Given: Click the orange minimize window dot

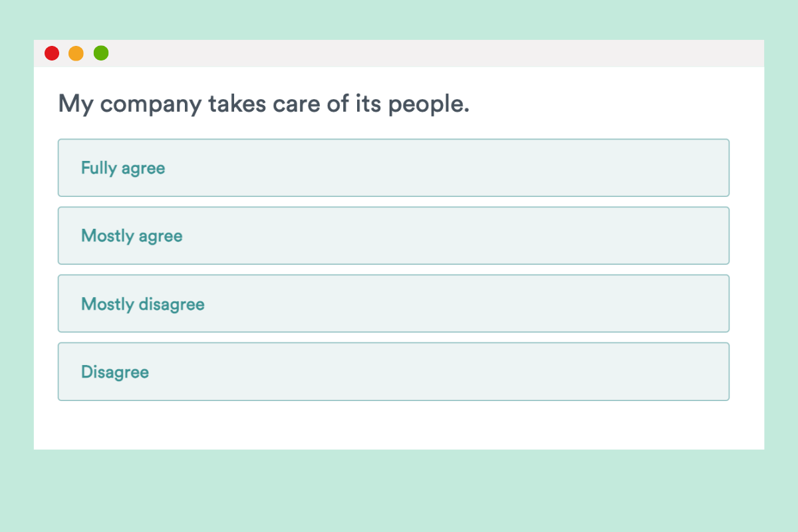Looking at the screenshot, I should tap(76, 53).
